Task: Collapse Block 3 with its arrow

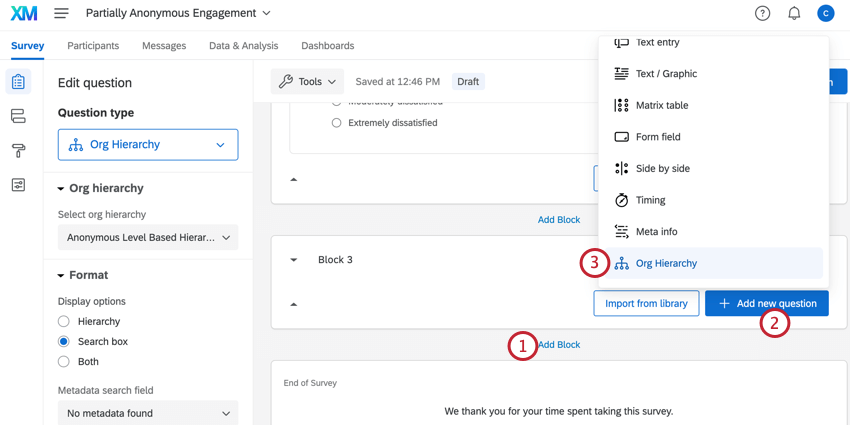Action: click(294, 260)
